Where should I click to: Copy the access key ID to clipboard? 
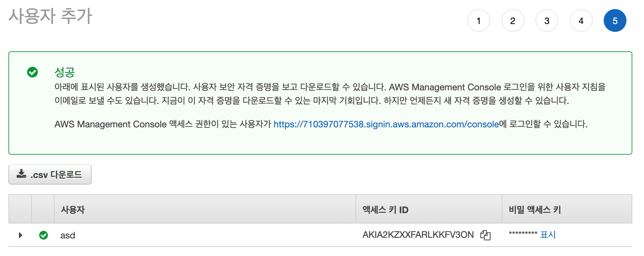485,235
